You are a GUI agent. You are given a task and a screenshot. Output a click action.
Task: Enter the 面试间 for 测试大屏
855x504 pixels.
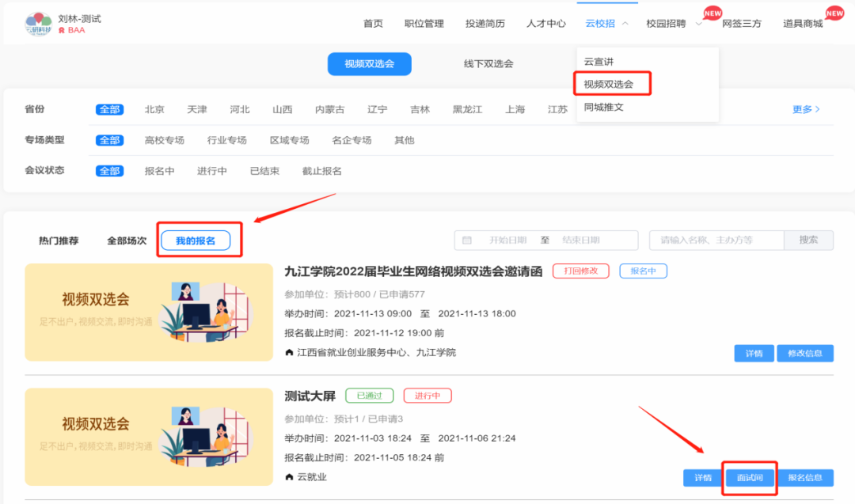(749, 478)
